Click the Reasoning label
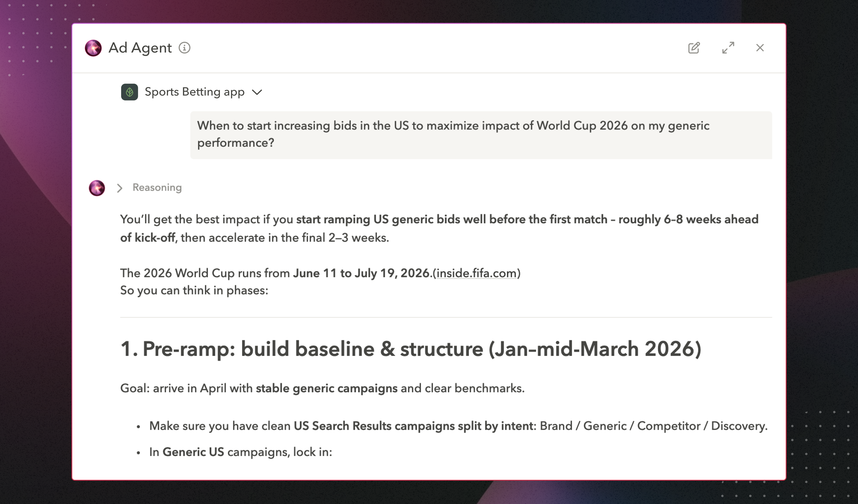858x504 pixels. 157,188
